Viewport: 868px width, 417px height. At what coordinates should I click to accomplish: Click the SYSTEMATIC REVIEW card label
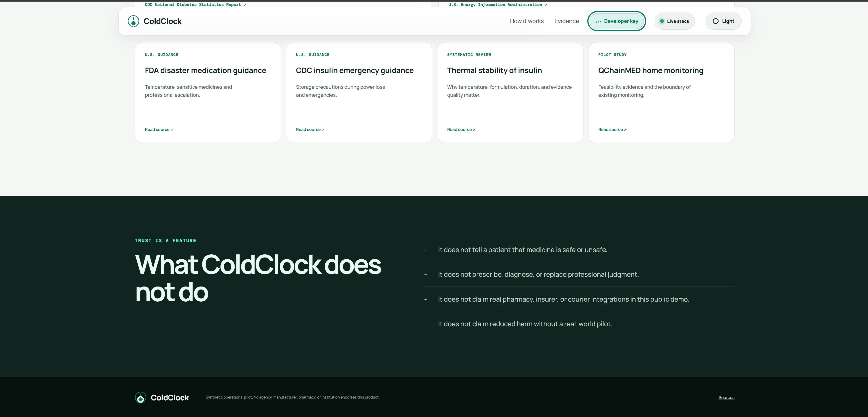(469, 55)
